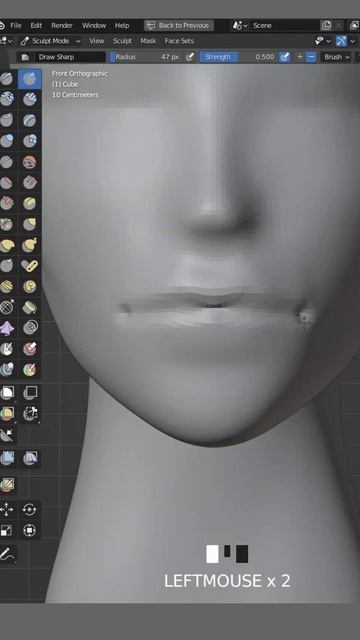
Task: Select the Multires Displacement Eraser brush
Action: click(x=6, y=370)
